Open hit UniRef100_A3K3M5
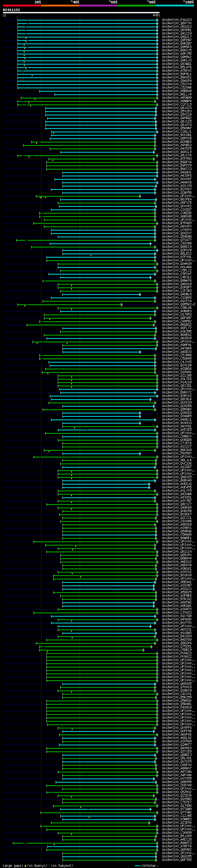197x868 pixels. coord(176,332)
